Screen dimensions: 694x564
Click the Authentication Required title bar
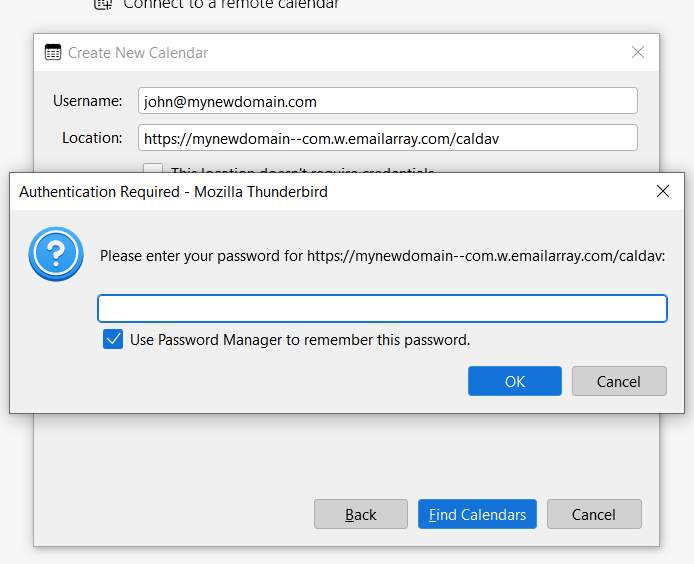300,191
